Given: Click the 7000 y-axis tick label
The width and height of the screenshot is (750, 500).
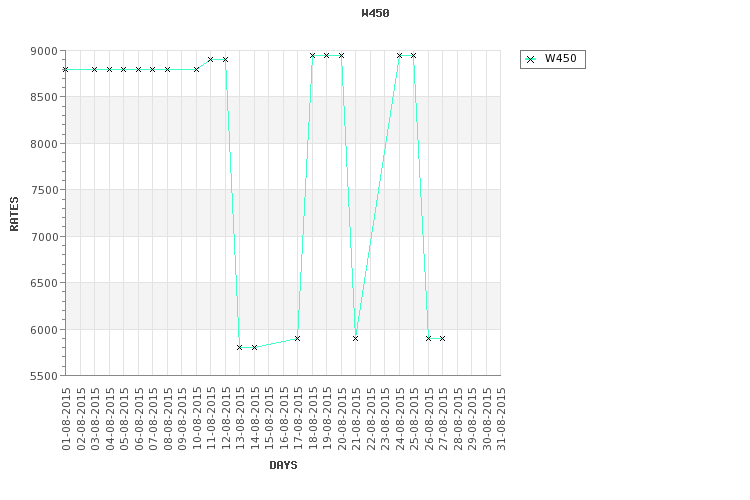Looking at the screenshot, I should [44, 237].
